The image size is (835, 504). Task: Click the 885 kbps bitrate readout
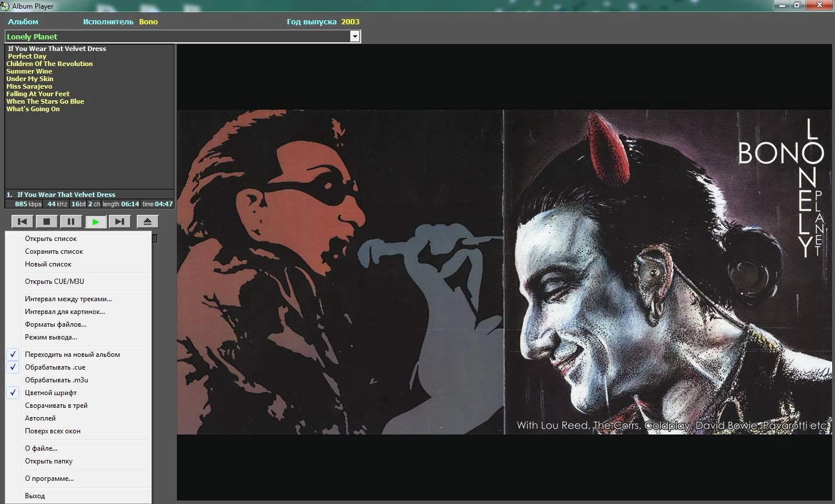pyautogui.click(x=28, y=204)
